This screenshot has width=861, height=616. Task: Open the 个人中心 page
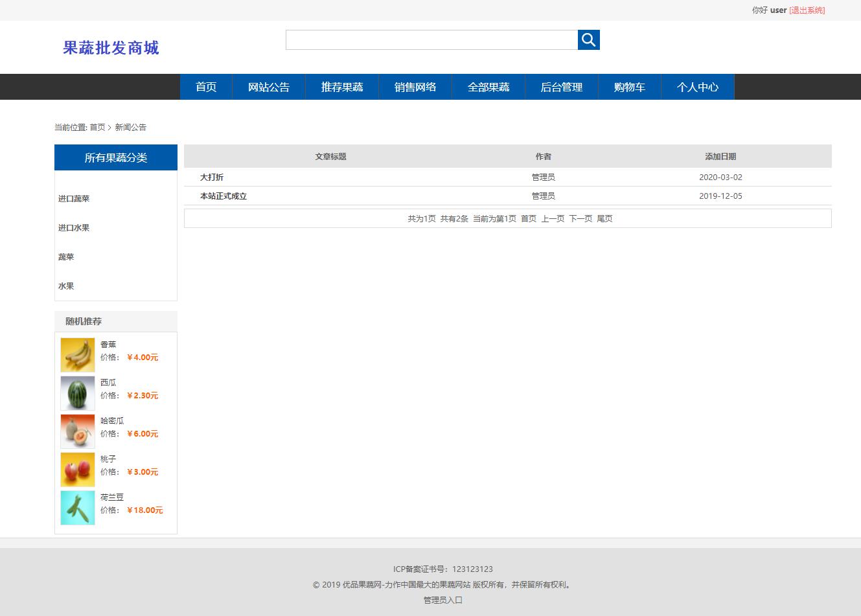click(x=697, y=86)
